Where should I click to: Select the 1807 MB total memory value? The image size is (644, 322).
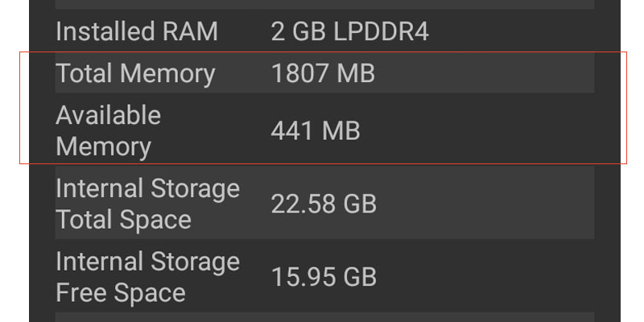click(x=323, y=73)
